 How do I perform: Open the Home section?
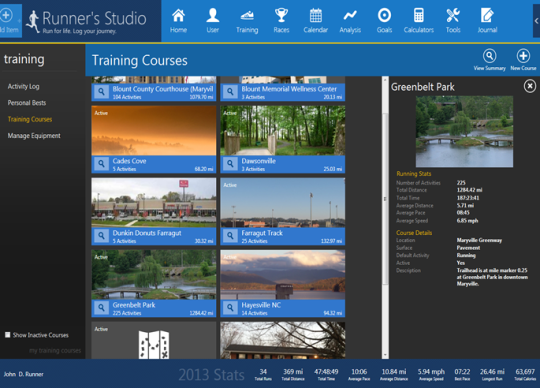point(178,21)
